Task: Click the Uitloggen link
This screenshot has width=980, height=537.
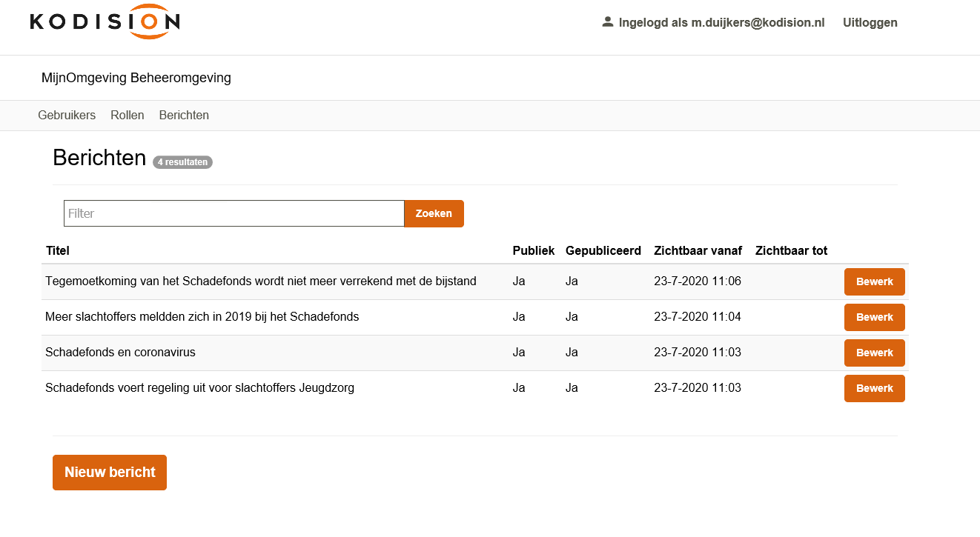Action: [x=870, y=23]
